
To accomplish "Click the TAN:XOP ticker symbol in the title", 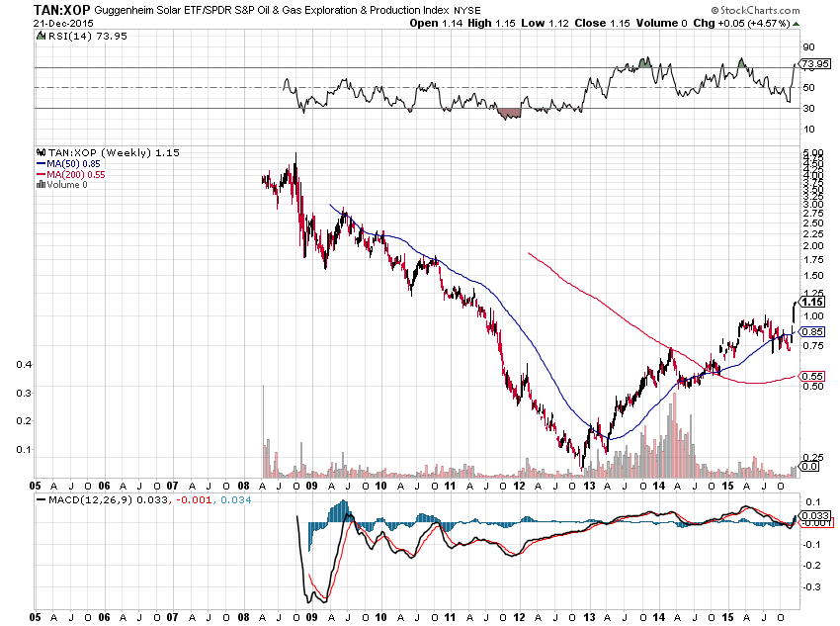I will pyautogui.click(x=62, y=10).
